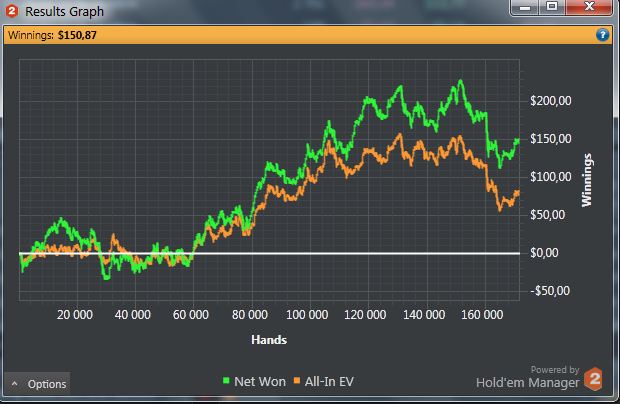Viewport: 620px width, 404px height.
Task: Click the green Net Won legend swatch
Action: tap(226, 381)
